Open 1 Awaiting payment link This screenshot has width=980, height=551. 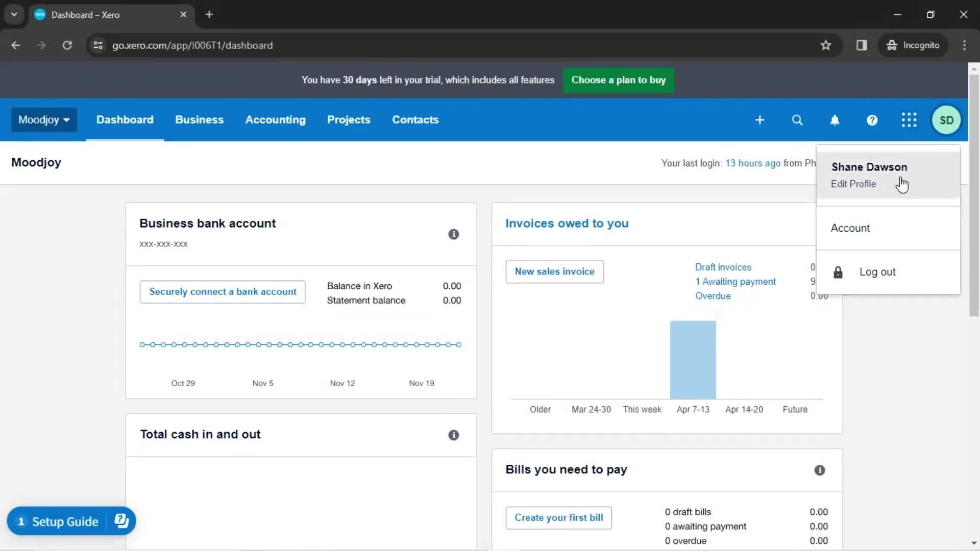tap(735, 282)
